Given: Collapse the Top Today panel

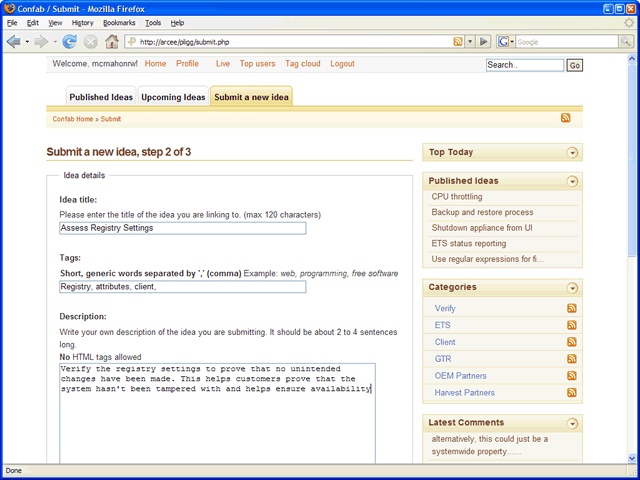Looking at the screenshot, I should coord(572,153).
